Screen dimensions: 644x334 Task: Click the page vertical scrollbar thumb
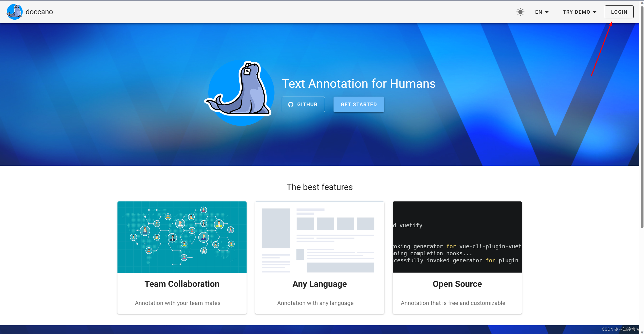click(642, 117)
